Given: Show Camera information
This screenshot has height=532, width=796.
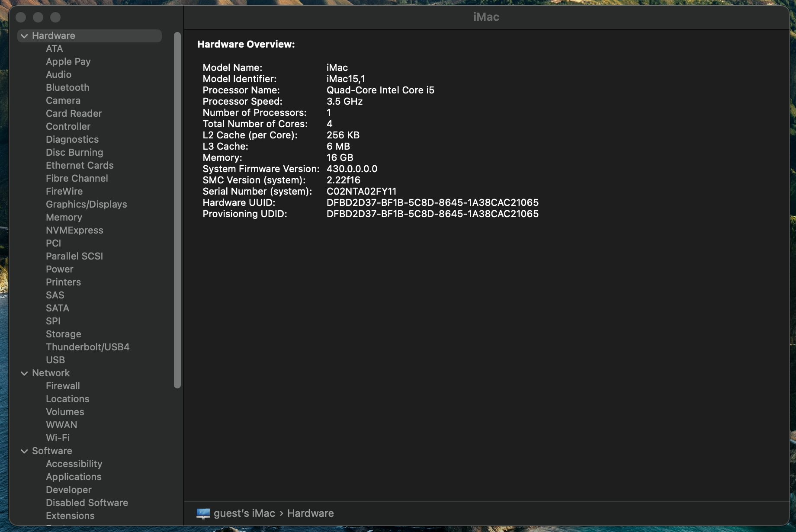Looking at the screenshot, I should click(x=63, y=100).
